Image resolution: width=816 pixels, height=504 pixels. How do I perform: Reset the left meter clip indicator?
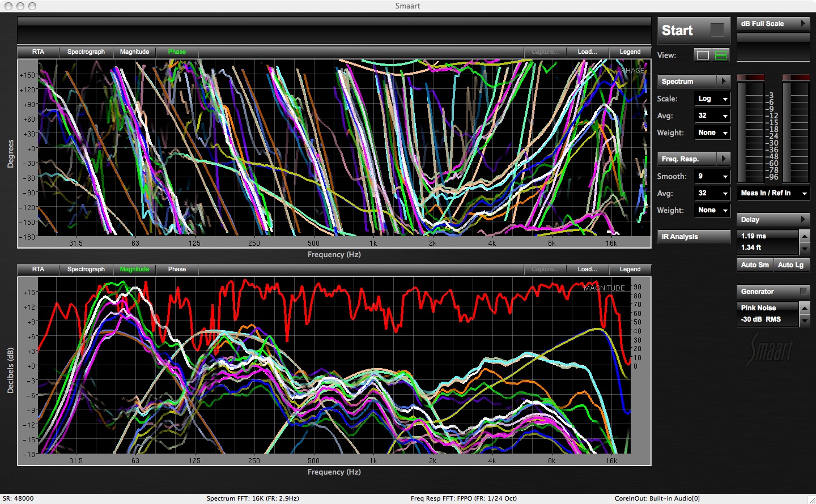click(751, 77)
